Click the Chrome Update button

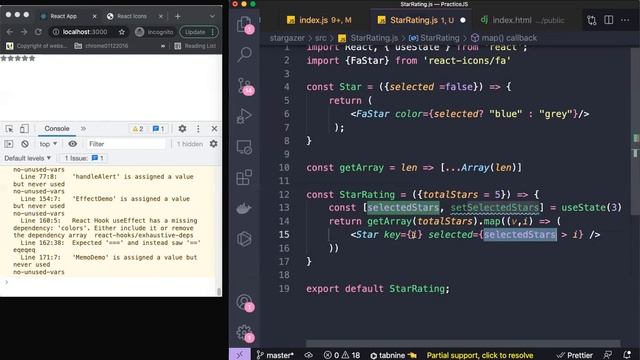click(199, 32)
